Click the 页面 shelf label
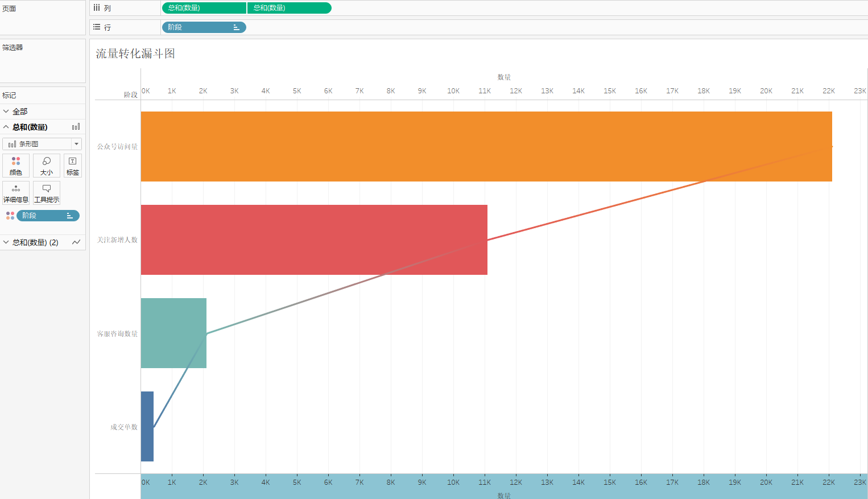868x499 pixels. click(x=9, y=9)
